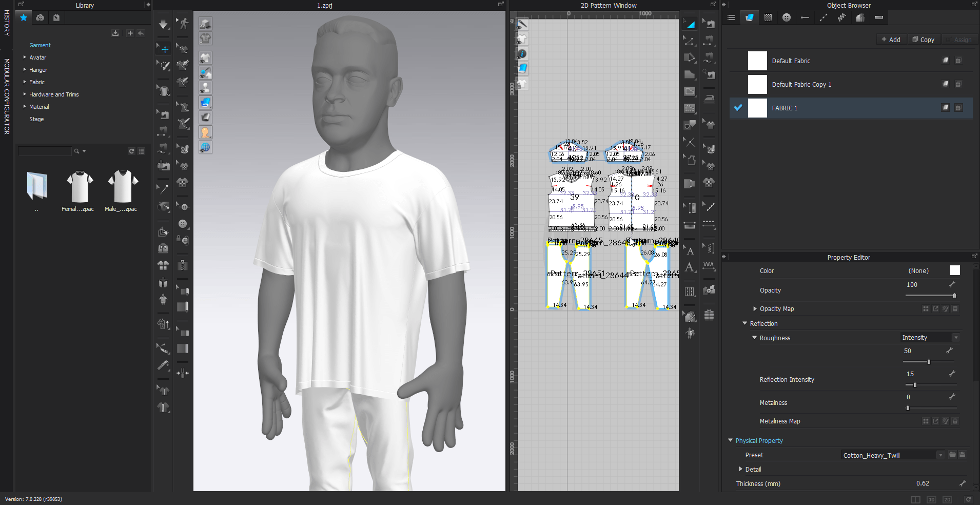980x505 pixels.
Task: Open Library Favorites star icon
Action: coord(23,17)
